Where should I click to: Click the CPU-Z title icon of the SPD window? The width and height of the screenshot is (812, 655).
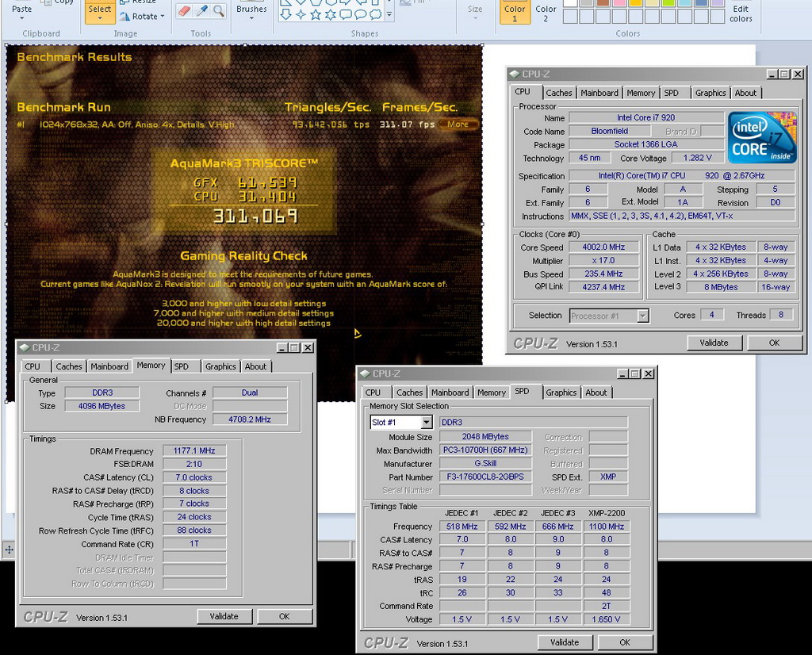pyautogui.click(x=365, y=373)
